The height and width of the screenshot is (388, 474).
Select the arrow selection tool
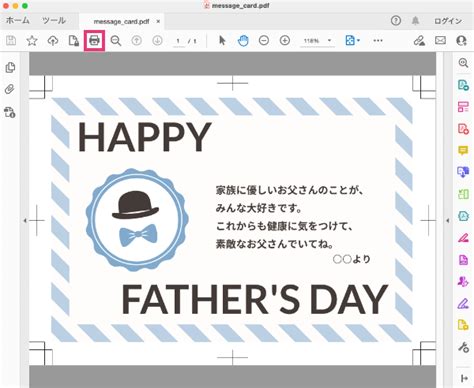[x=222, y=41]
